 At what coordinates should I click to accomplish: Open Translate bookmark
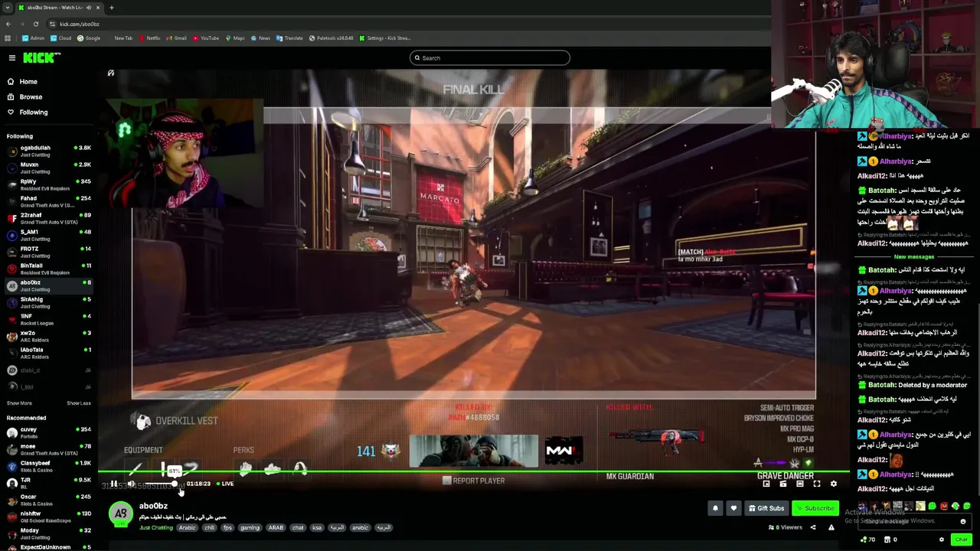coord(289,37)
